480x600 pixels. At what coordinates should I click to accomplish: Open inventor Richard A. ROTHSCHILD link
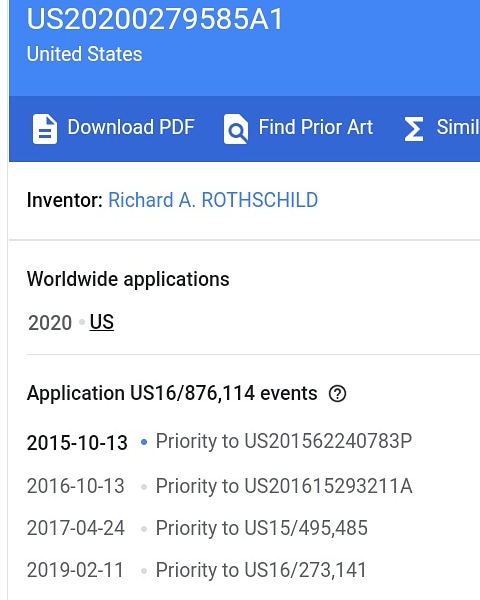click(x=213, y=200)
